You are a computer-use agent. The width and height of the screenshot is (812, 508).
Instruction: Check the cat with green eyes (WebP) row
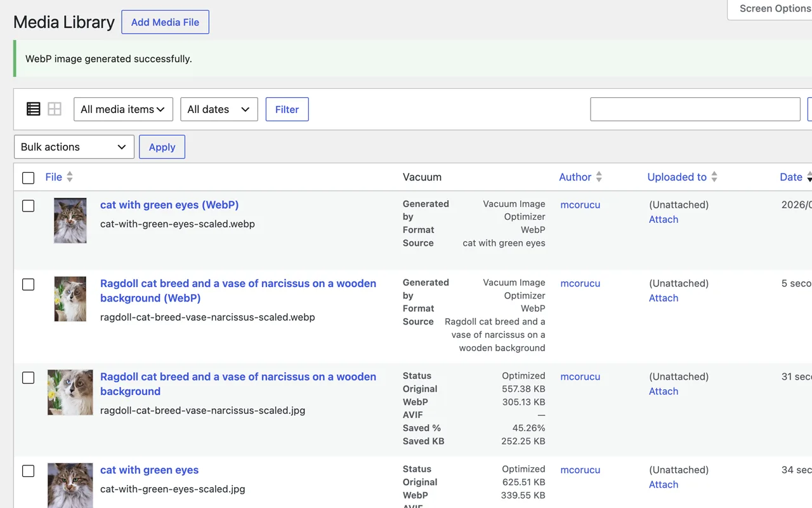pyautogui.click(x=29, y=206)
